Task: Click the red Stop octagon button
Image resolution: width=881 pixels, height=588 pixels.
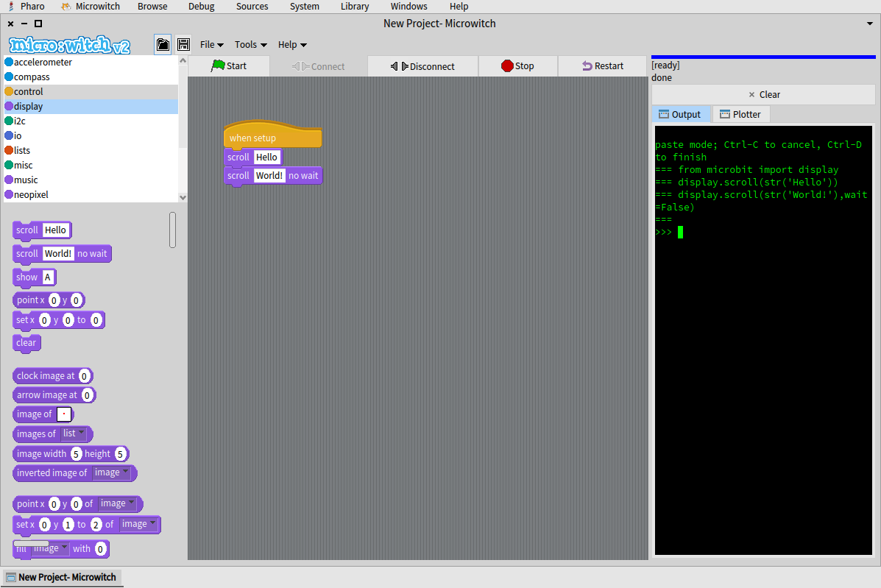Action: 517,65
